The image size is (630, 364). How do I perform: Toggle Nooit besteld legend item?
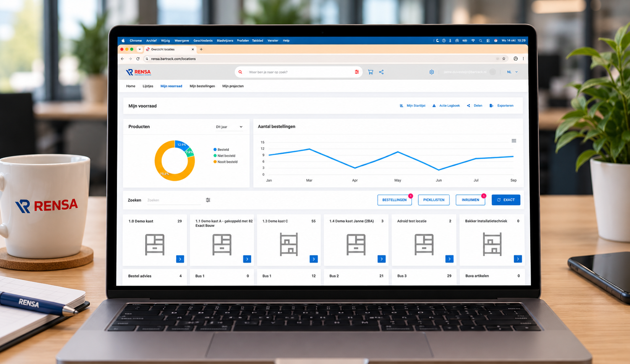[225, 162]
